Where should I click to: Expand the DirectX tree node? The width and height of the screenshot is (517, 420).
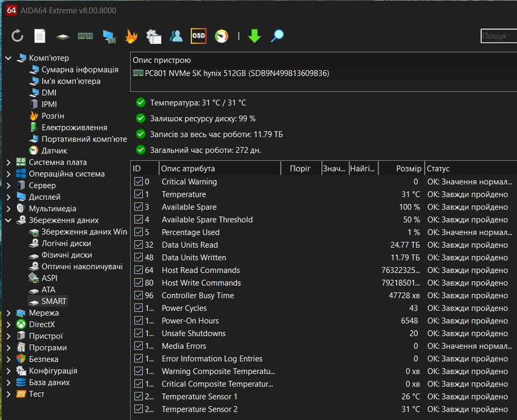(x=8, y=325)
